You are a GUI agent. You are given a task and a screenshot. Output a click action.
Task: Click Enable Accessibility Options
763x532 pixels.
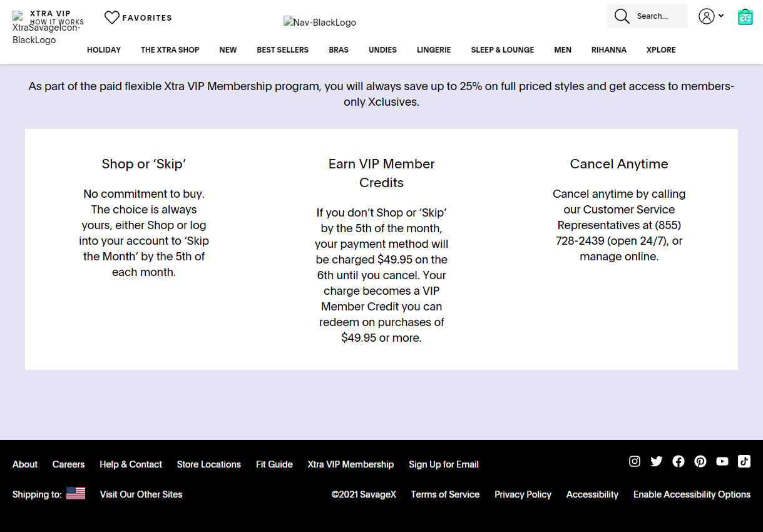coord(692,494)
